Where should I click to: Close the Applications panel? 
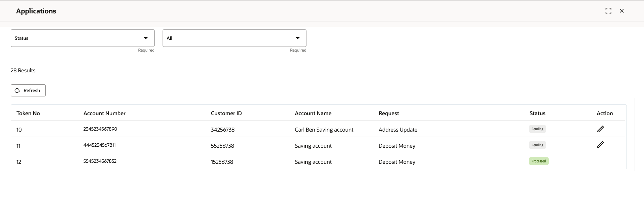coord(622,11)
